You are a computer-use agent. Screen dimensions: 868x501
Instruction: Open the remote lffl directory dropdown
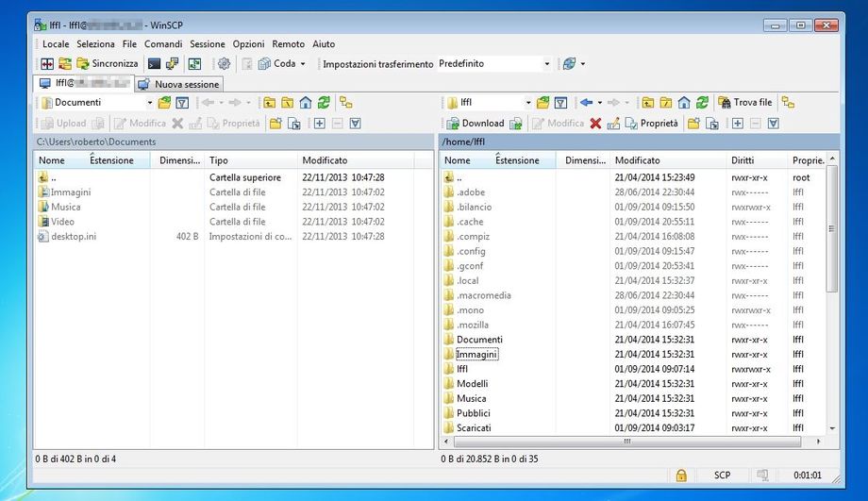(x=526, y=103)
